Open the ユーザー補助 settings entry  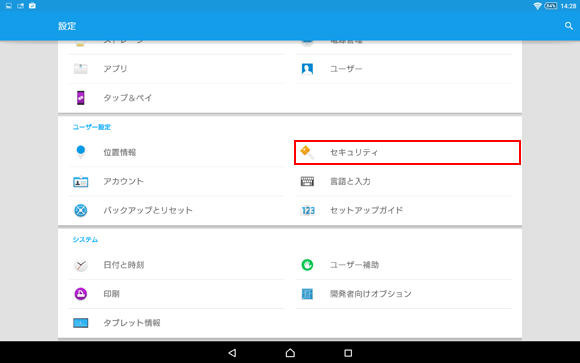403,265
